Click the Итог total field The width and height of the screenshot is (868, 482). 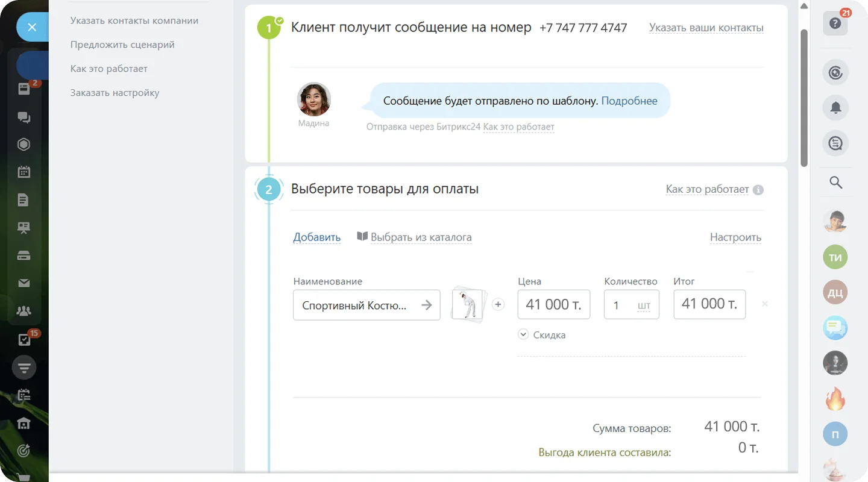709,304
